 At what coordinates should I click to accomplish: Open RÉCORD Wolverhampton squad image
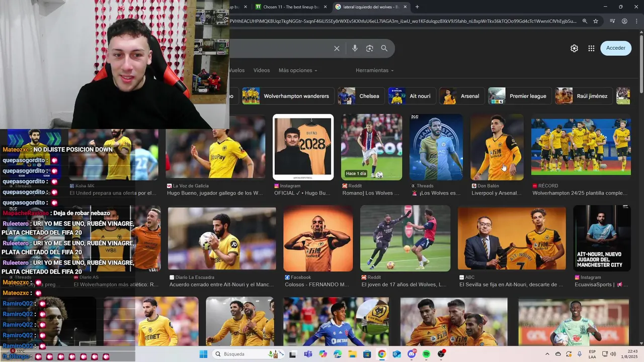[x=581, y=147]
